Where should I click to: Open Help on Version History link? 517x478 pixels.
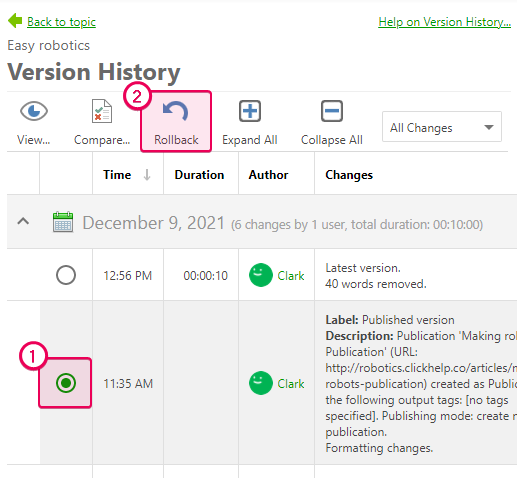click(x=444, y=22)
